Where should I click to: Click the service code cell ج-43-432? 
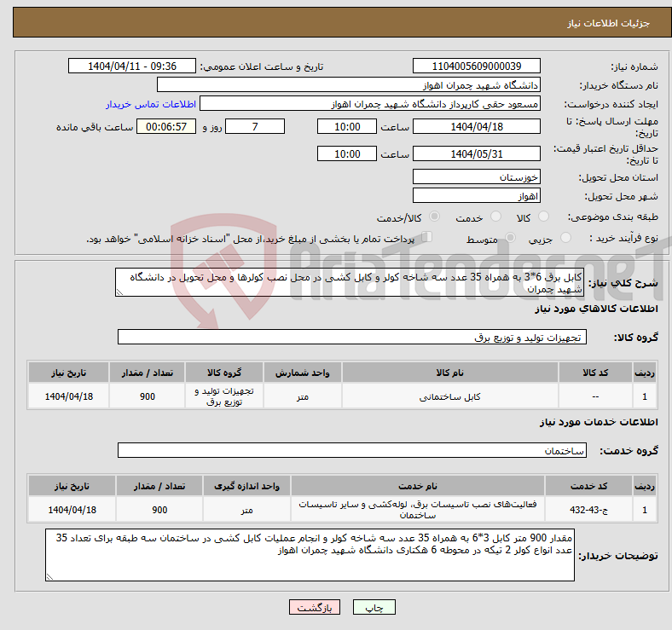(x=589, y=510)
